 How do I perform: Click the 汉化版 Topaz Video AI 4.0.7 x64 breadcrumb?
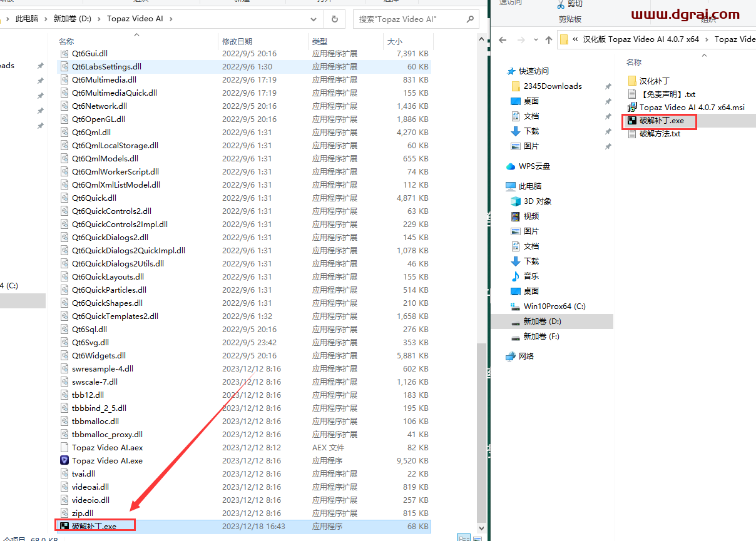point(641,39)
